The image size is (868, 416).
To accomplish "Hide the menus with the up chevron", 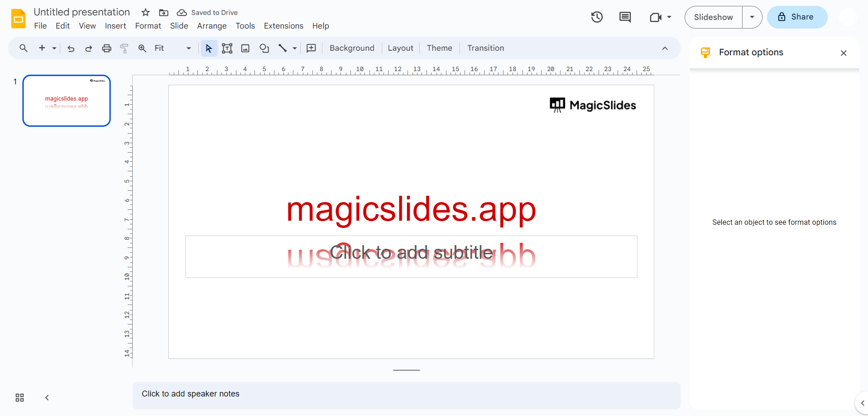I will click(665, 48).
